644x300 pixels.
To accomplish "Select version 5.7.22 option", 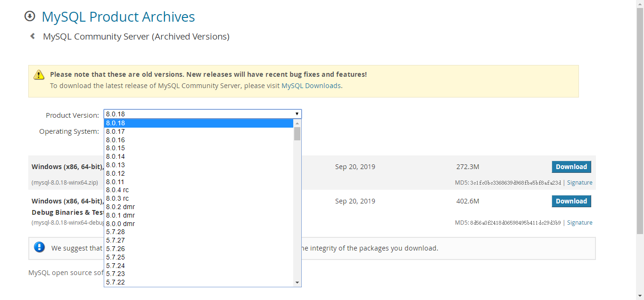I will 198,283.
